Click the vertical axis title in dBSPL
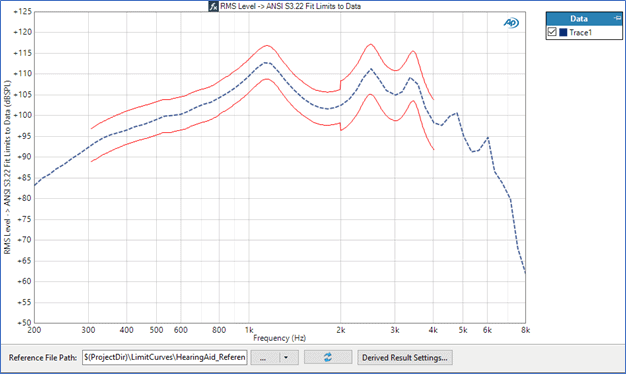The height and width of the screenshot is (374, 626). [7, 167]
